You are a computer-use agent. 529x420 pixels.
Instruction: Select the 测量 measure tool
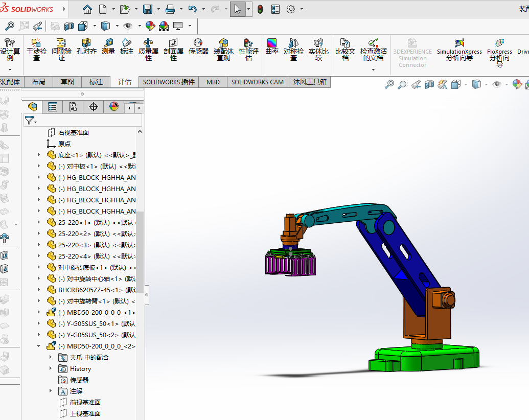pos(108,46)
